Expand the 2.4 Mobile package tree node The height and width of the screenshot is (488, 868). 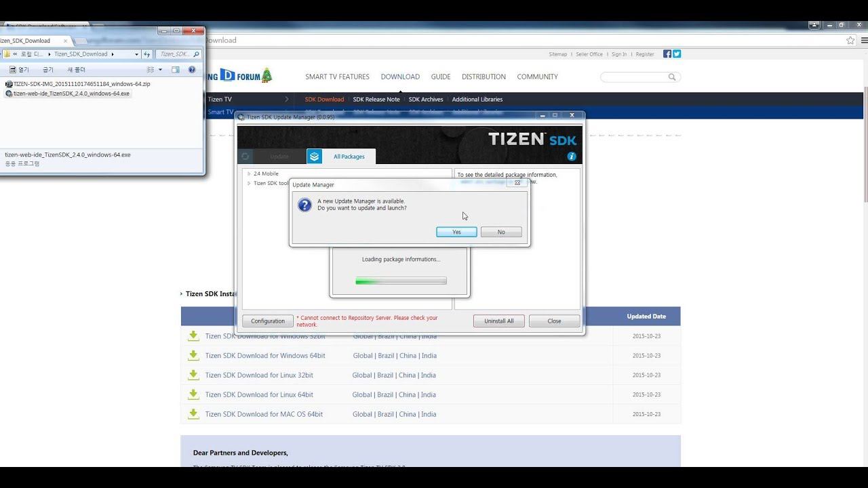point(249,174)
